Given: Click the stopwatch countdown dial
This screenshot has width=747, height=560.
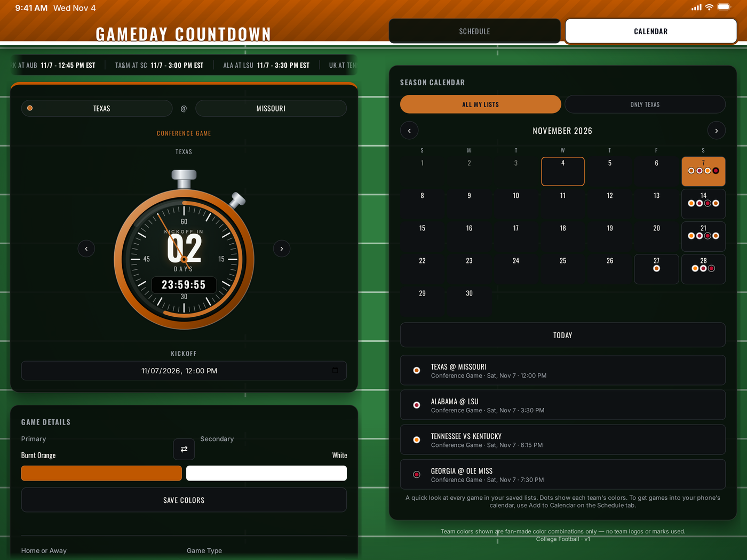Looking at the screenshot, I should coord(184,260).
